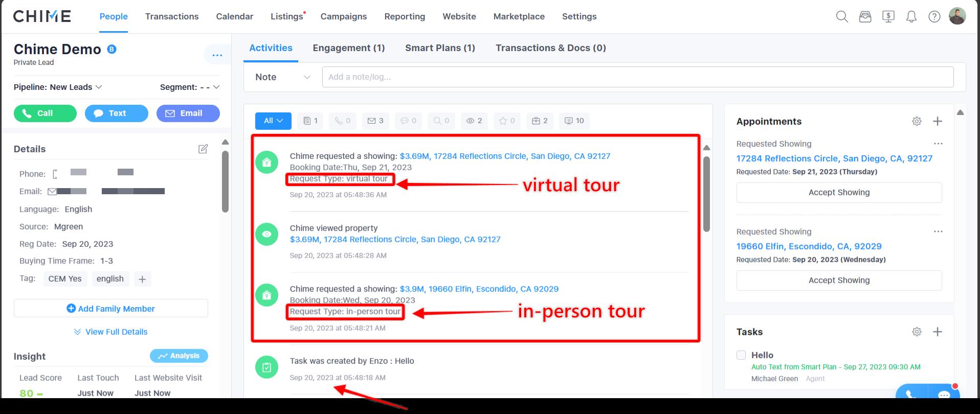The height and width of the screenshot is (414, 980).
Task: Open options for 17284 Reflections Circle showing
Action: (x=938, y=144)
